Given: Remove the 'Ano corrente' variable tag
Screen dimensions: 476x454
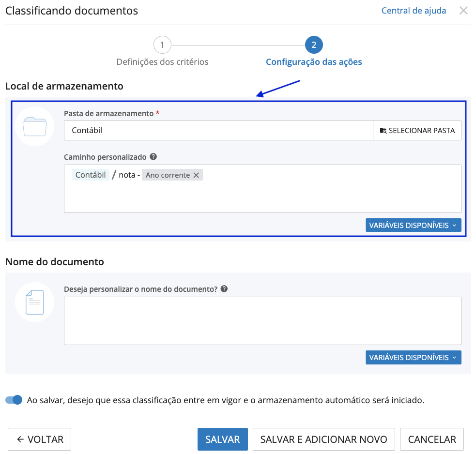Looking at the screenshot, I should pyautogui.click(x=196, y=175).
